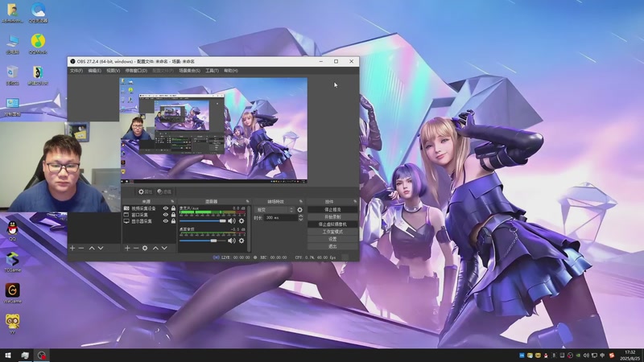Image resolution: width=644 pixels, height=362 pixels.
Task: Add a new scene with the plus icon
Action: pos(72,249)
